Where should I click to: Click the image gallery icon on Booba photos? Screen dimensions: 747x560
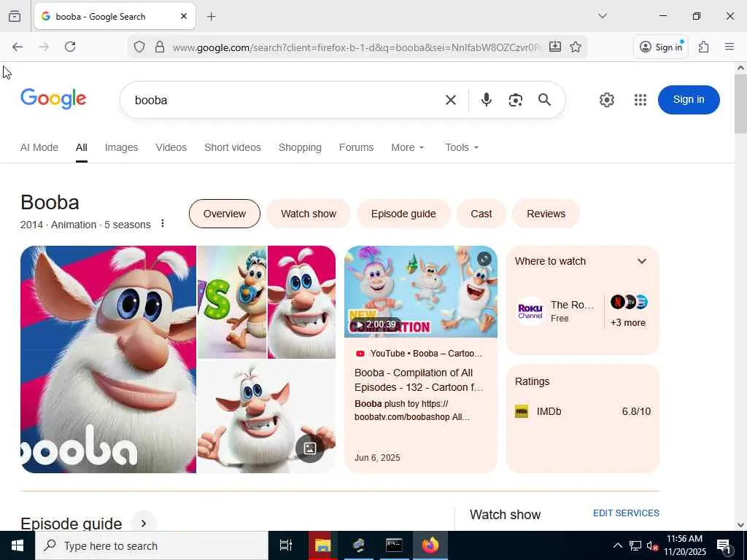coord(309,448)
